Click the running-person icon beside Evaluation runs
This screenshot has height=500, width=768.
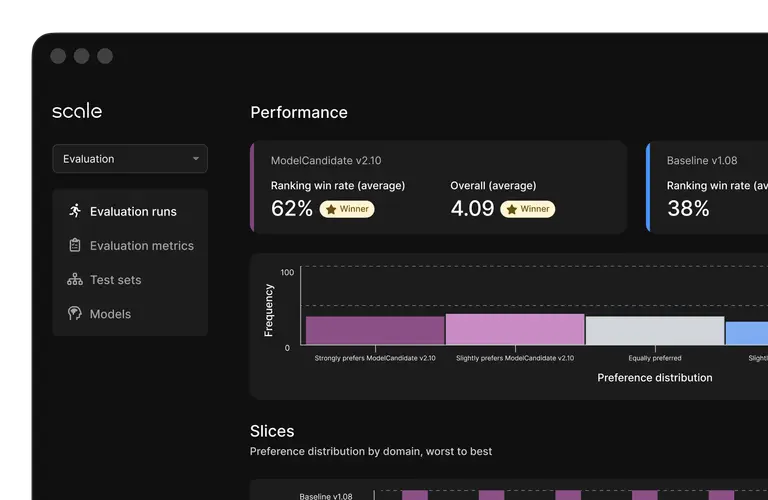click(x=75, y=211)
